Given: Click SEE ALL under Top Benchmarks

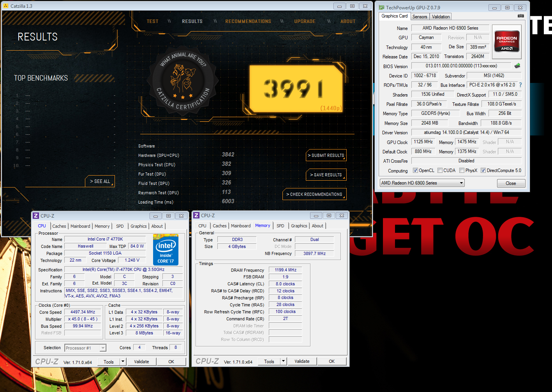Looking at the screenshot, I should pos(100,181).
